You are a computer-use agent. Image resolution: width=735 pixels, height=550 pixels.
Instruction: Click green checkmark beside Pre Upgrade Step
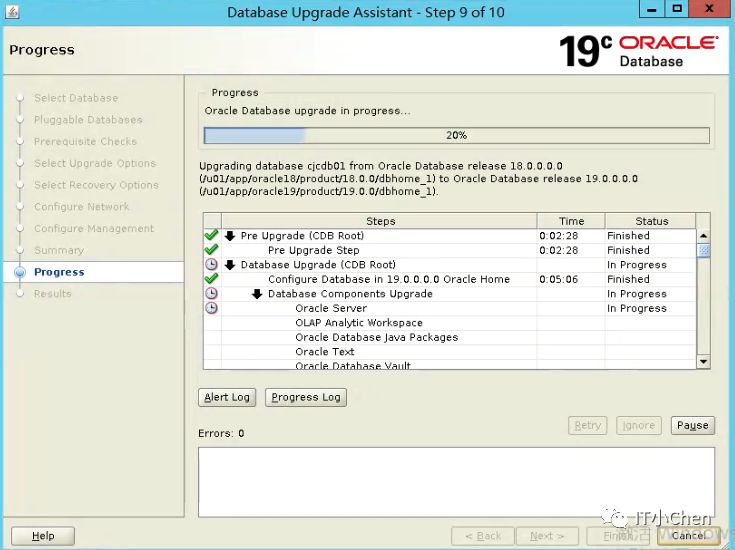tap(211, 249)
